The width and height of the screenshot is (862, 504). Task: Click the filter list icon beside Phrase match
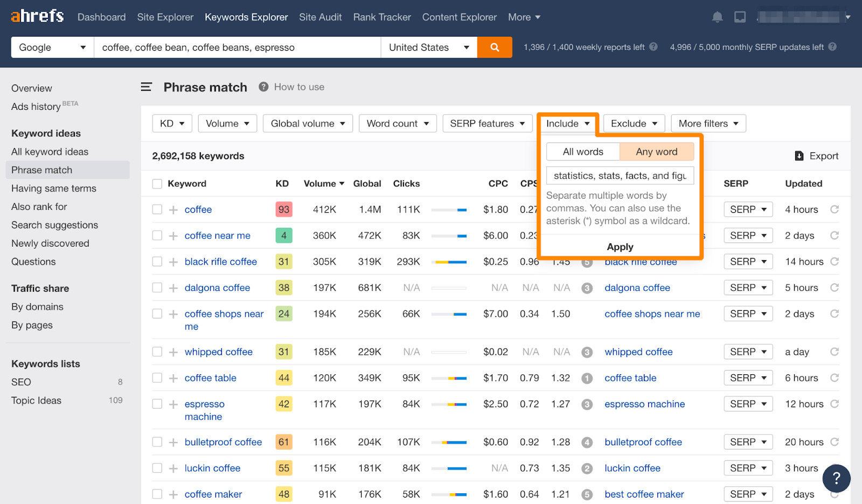(146, 87)
